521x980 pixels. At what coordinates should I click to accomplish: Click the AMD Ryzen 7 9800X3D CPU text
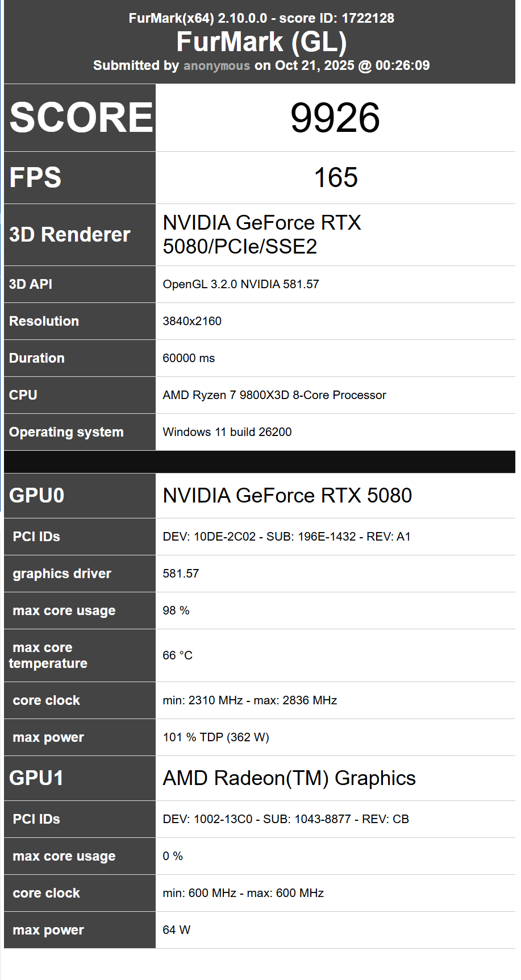tap(274, 395)
